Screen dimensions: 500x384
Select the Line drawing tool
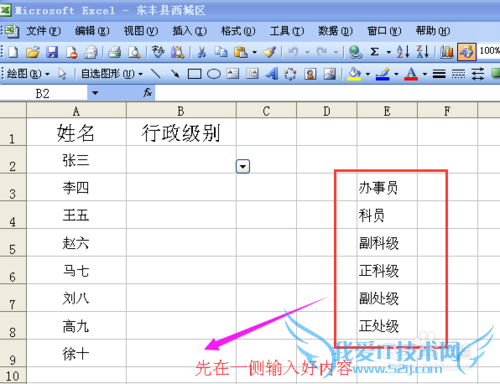(x=155, y=74)
